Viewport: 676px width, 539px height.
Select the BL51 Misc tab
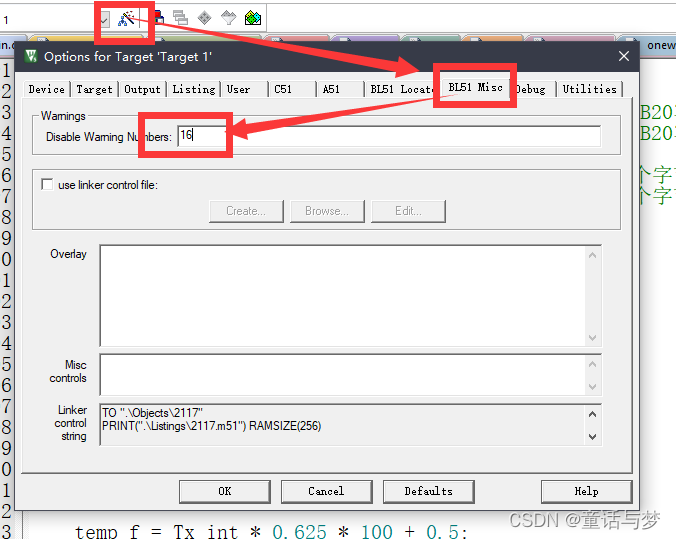click(x=476, y=87)
